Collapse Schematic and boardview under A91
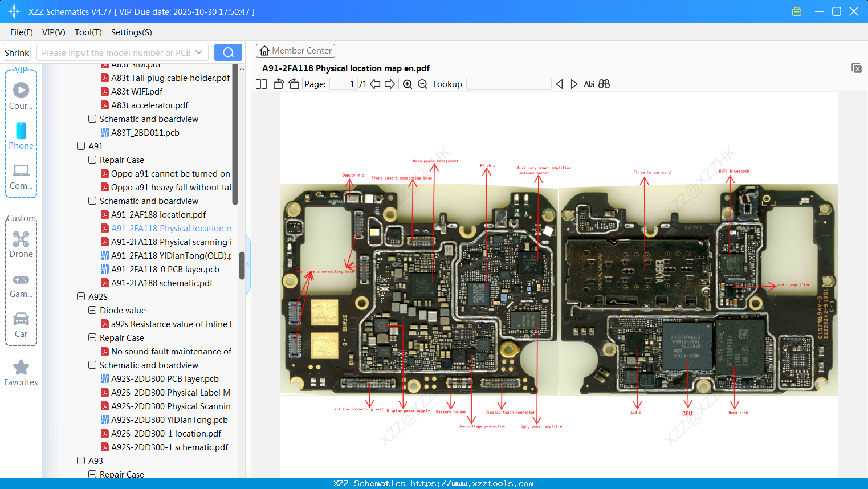 (x=92, y=201)
